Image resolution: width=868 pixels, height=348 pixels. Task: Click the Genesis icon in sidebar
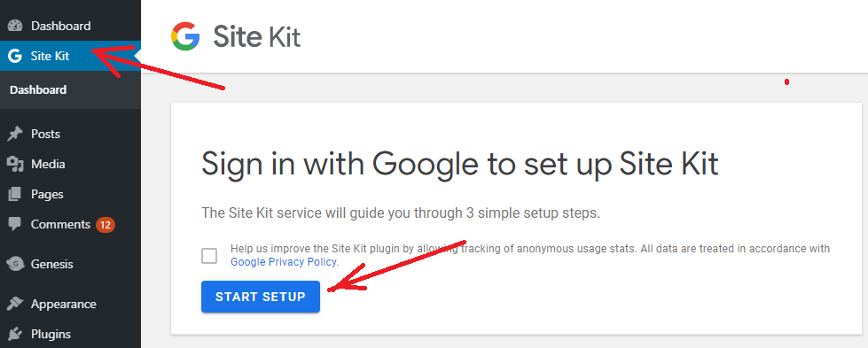[x=15, y=264]
